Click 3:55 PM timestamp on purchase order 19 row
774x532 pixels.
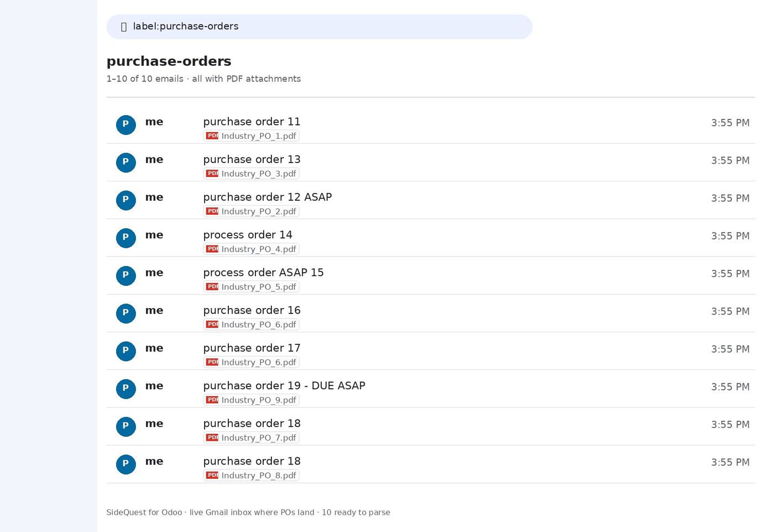[730, 387]
